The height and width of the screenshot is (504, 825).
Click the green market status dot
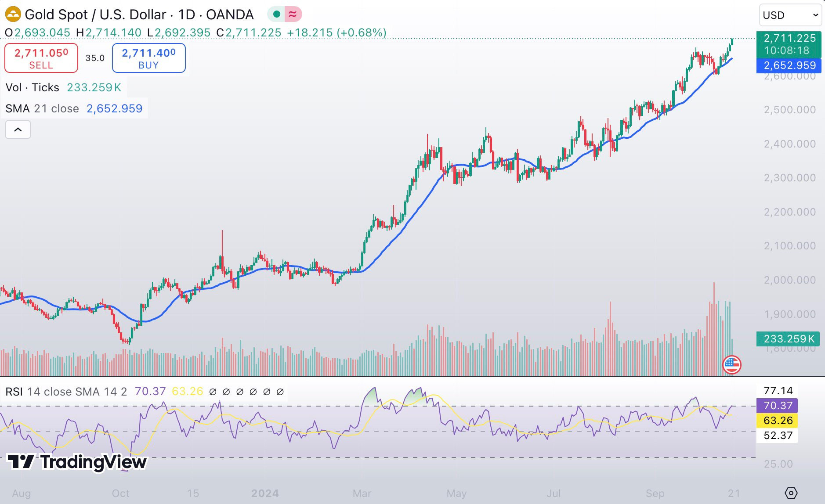[x=277, y=14]
